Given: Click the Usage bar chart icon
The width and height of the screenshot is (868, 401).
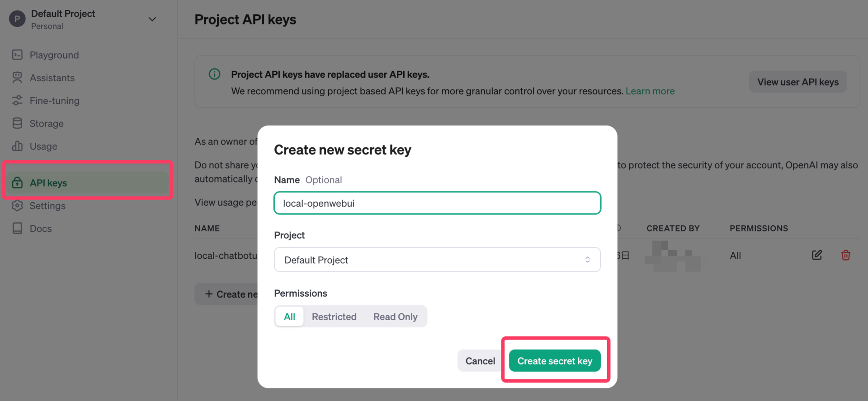Looking at the screenshot, I should pyautogui.click(x=17, y=146).
